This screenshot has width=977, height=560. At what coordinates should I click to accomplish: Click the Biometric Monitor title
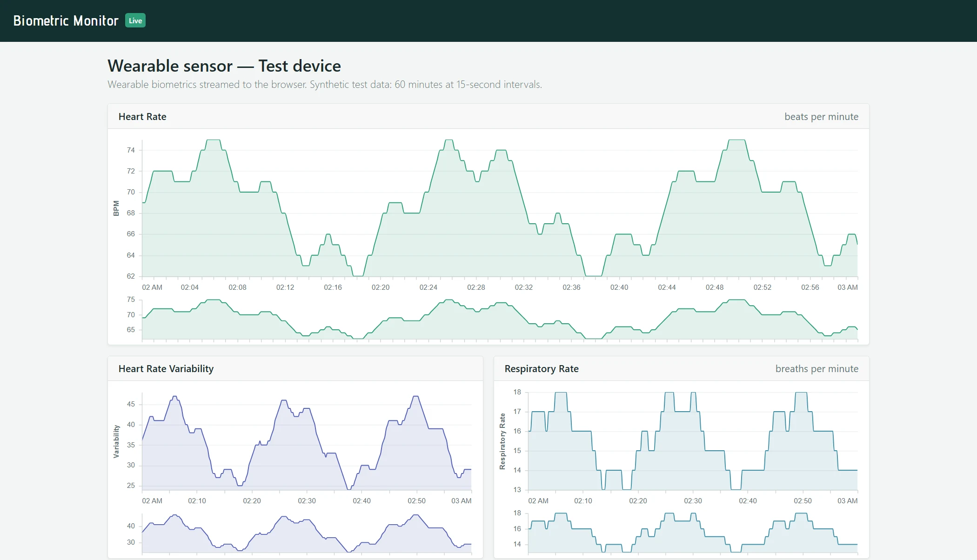tap(66, 21)
